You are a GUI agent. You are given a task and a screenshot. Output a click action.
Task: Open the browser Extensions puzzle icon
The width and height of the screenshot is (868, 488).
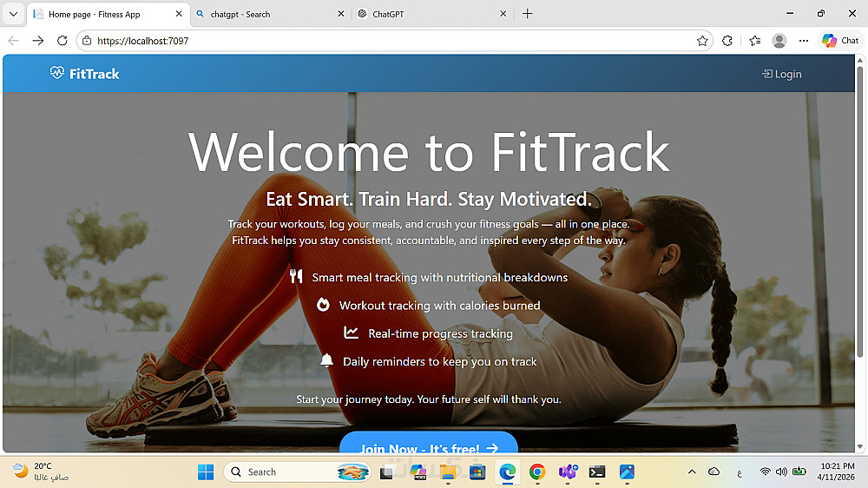point(727,41)
